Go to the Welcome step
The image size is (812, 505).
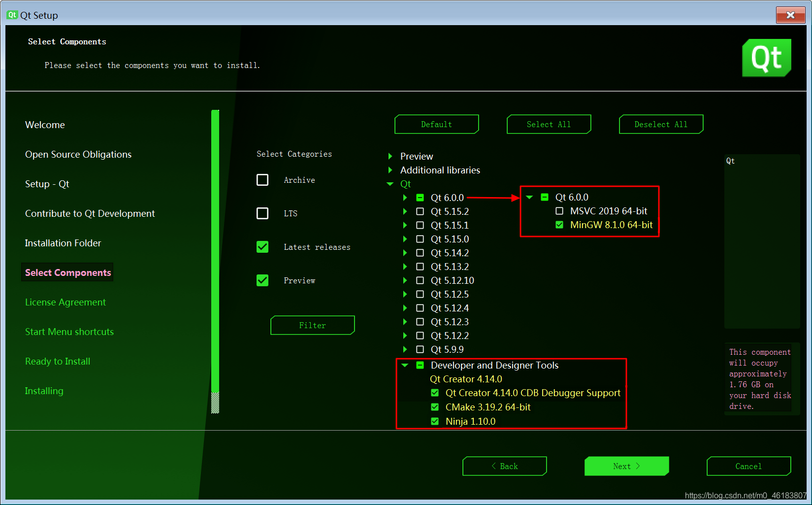pos(45,125)
